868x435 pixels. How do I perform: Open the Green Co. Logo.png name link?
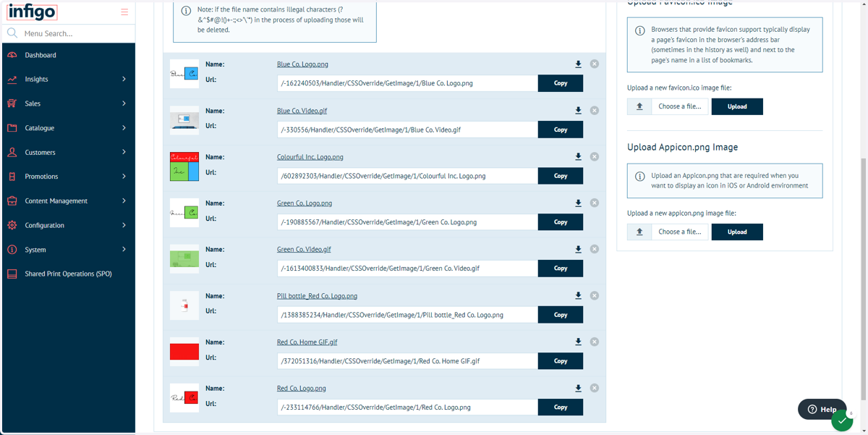[305, 203]
